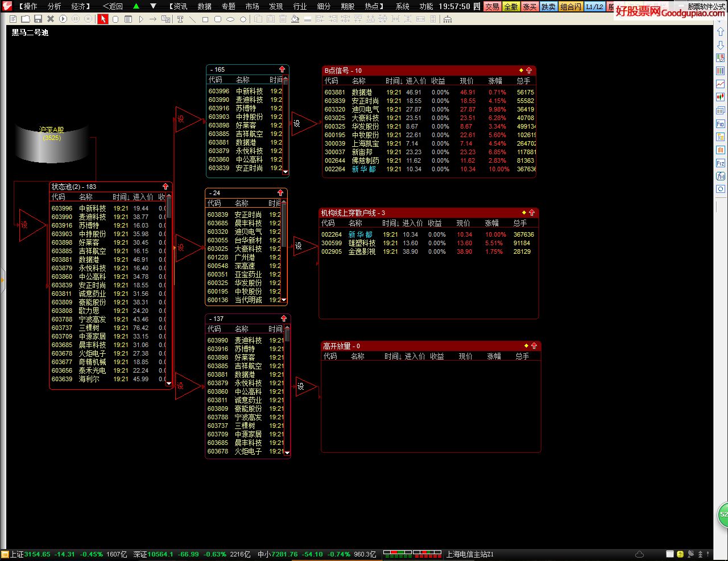Click the yellow diamond on 机构线上穿散户线 header
This screenshot has height=561, width=728.
524,213
